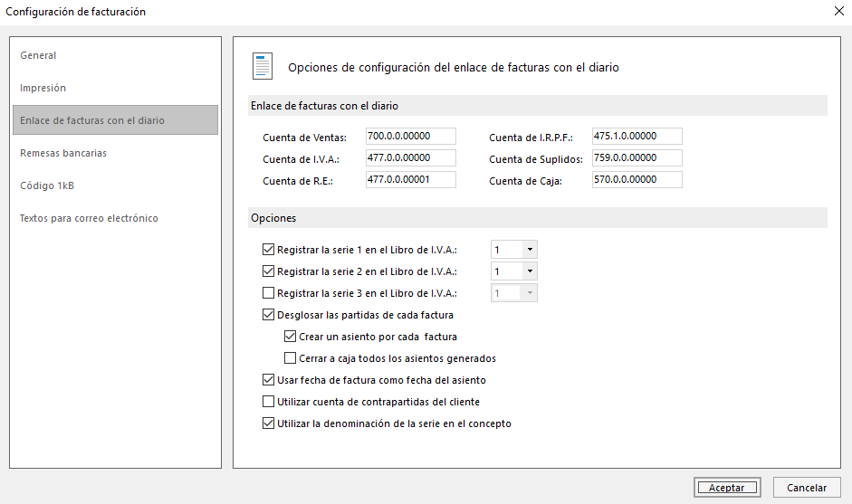This screenshot has height=504, width=852.
Task: Click the Cuenta de R.E. field
Action: tap(411, 180)
